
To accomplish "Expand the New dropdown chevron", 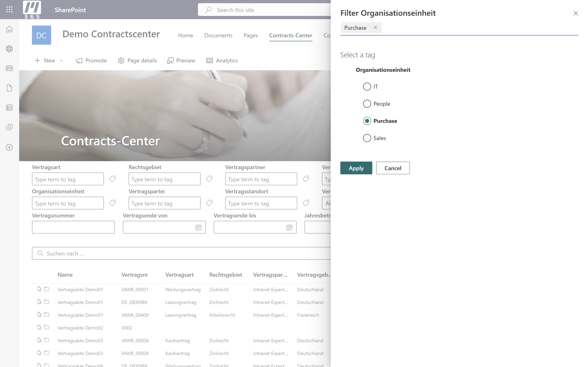I will (62, 61).
